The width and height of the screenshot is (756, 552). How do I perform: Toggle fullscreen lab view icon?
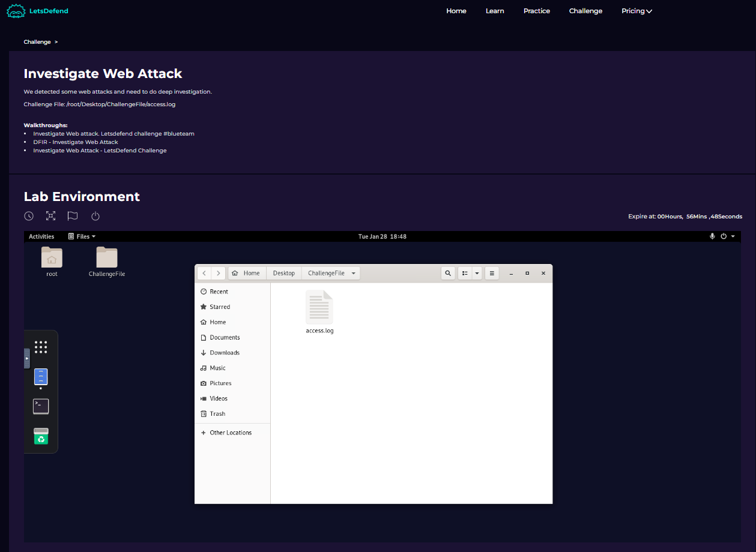[x=50, y=216]
